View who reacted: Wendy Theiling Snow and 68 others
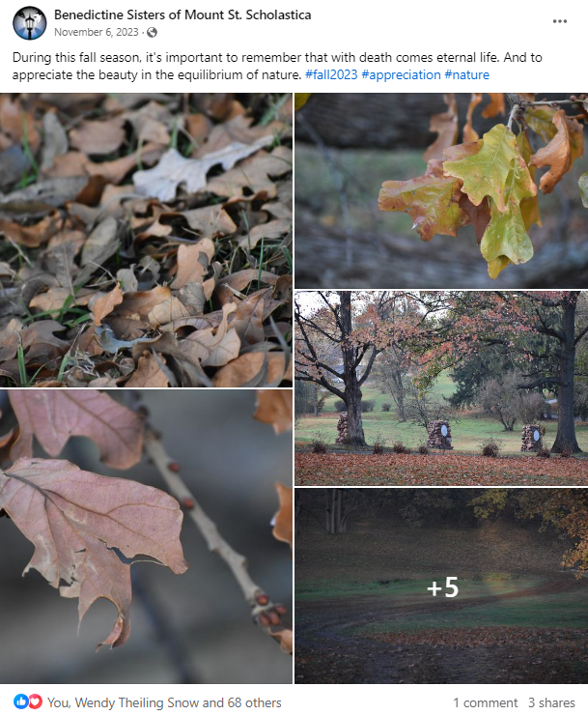Viewport: 588px width, 715px height. click(164, 702)
